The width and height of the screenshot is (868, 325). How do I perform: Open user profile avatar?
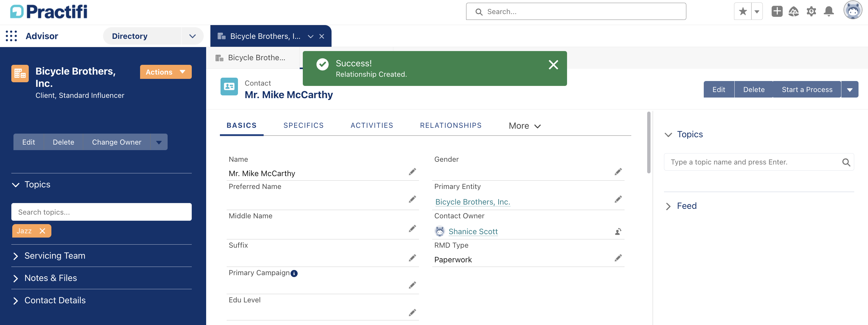point(852,10)
